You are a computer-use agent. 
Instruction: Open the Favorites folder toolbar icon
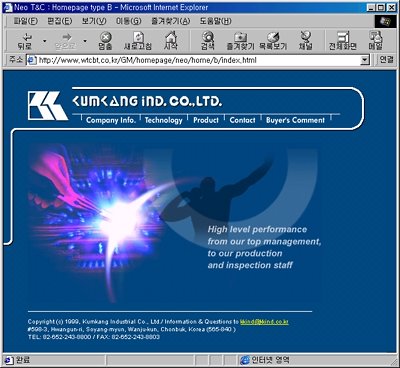tap(240, 37)
